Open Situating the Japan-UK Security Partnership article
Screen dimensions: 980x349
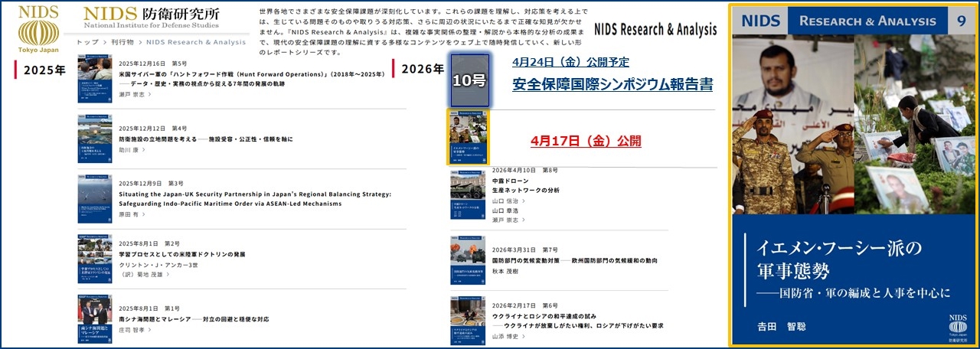254,199
